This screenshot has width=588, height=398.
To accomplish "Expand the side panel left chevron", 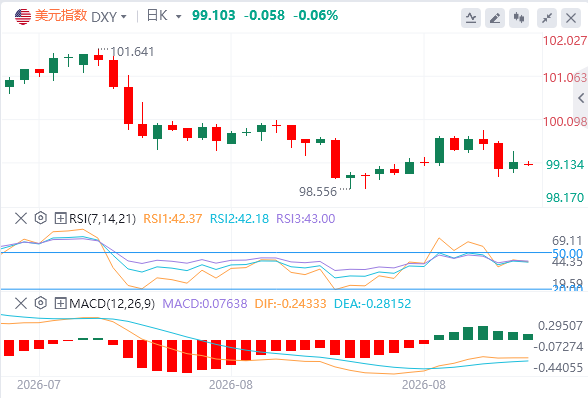I will click(x=581, y=98).
